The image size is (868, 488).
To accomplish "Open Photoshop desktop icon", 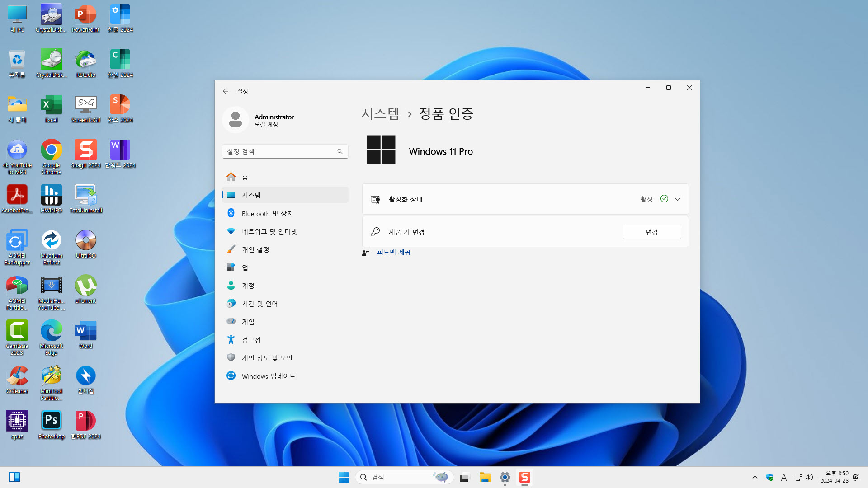I will pyautogui.click(x=52, y=425).
